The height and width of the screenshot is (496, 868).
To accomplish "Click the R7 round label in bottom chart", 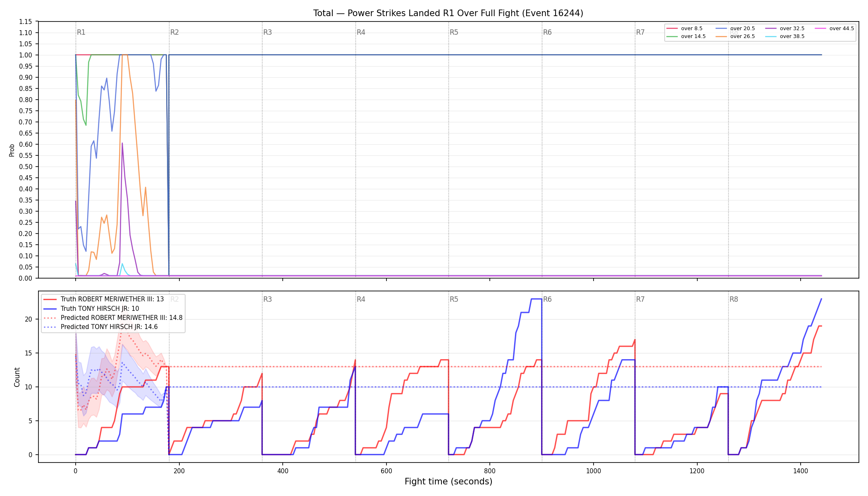I will (x=640, y=299).
